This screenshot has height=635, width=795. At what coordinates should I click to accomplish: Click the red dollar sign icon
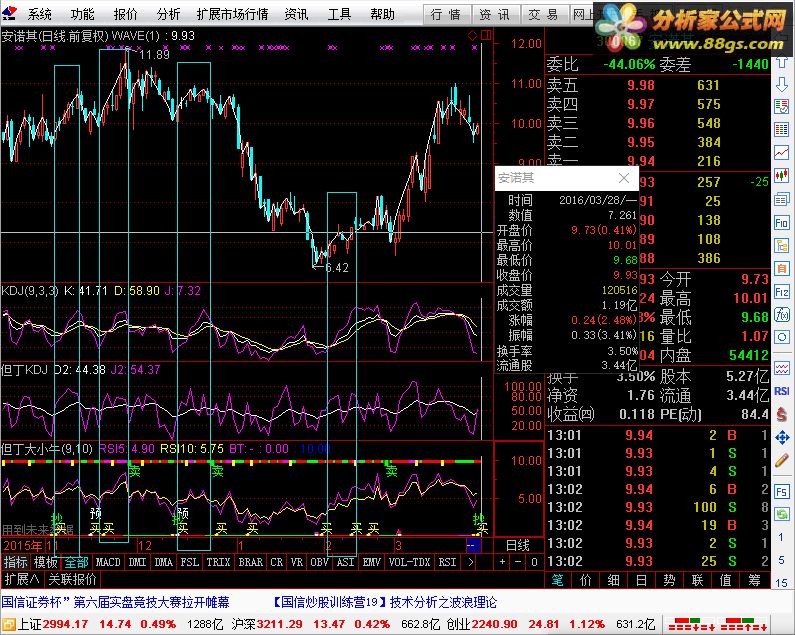coord(781,415)
